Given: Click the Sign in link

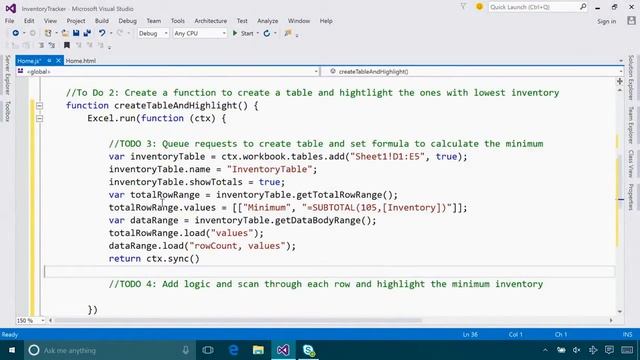Looking at the screenshot, I should [x=607, y=21].
